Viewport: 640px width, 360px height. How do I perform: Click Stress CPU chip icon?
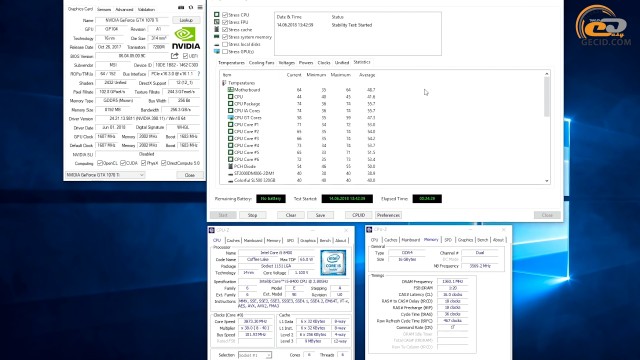point(217,14)
